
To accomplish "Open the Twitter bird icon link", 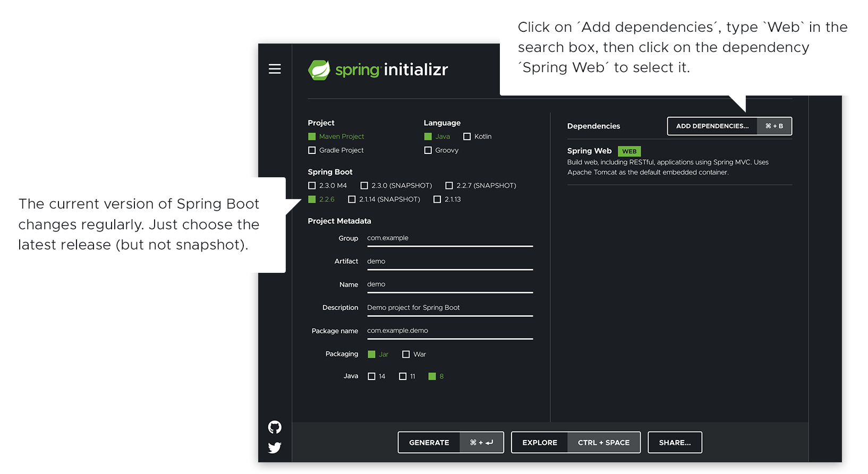I will point(275,448).
